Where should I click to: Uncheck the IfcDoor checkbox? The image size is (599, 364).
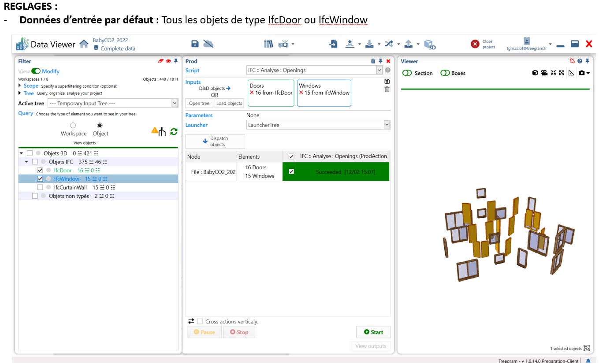pos(40,171)
